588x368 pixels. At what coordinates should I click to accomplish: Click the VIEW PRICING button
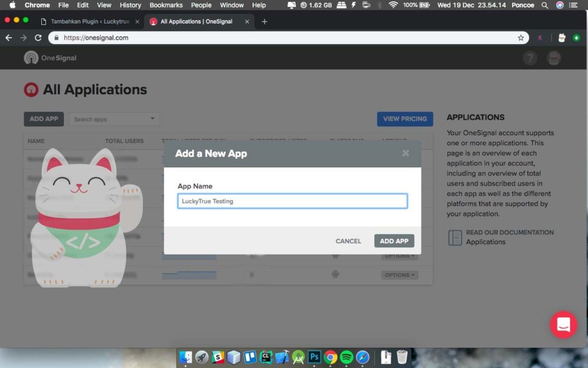pos(405,119)
